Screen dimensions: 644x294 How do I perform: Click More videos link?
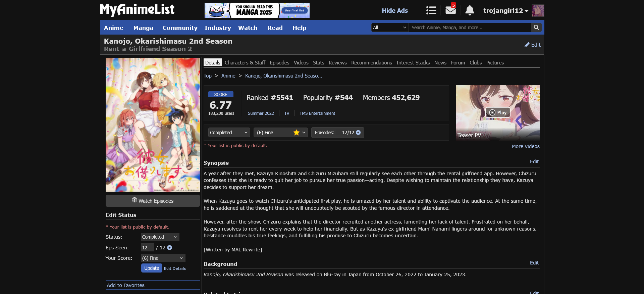click(x=526, y=146)
